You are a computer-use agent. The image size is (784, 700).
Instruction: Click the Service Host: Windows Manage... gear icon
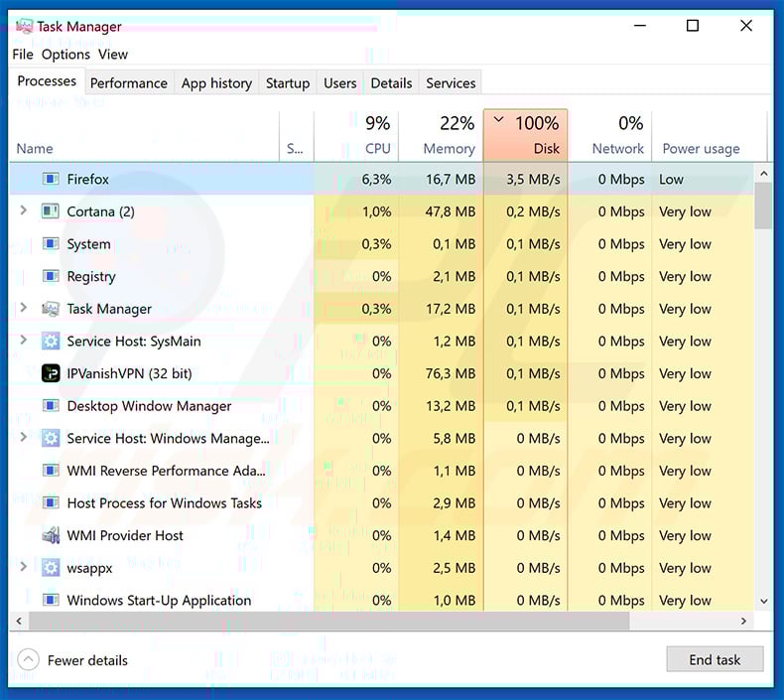(x=51, y=438)
